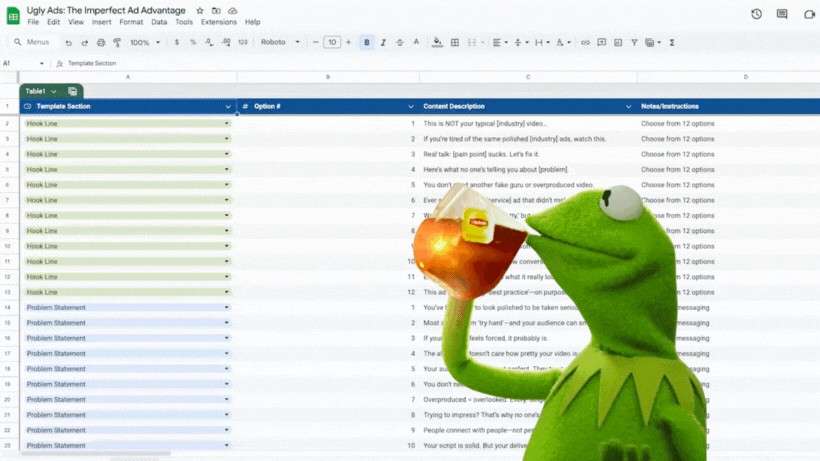The width and height of the screenshot is (820, 461).
Task: Click the formula bar text
Action: 92,64
